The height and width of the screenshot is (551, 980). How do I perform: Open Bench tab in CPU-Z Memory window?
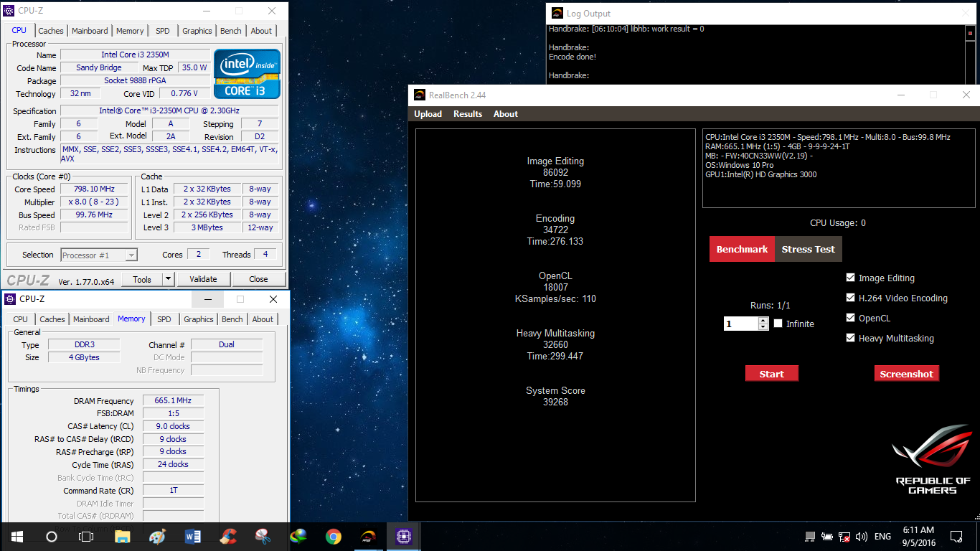point(232,319)
